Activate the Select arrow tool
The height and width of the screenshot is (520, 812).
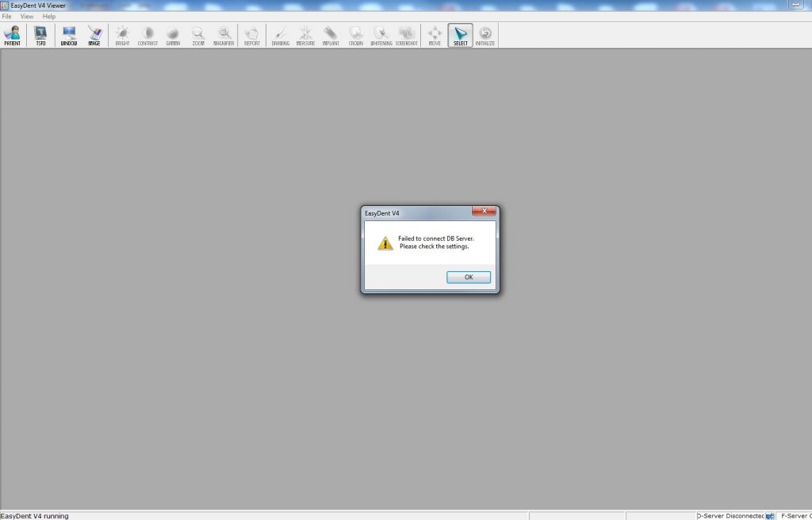click(461, 36)
